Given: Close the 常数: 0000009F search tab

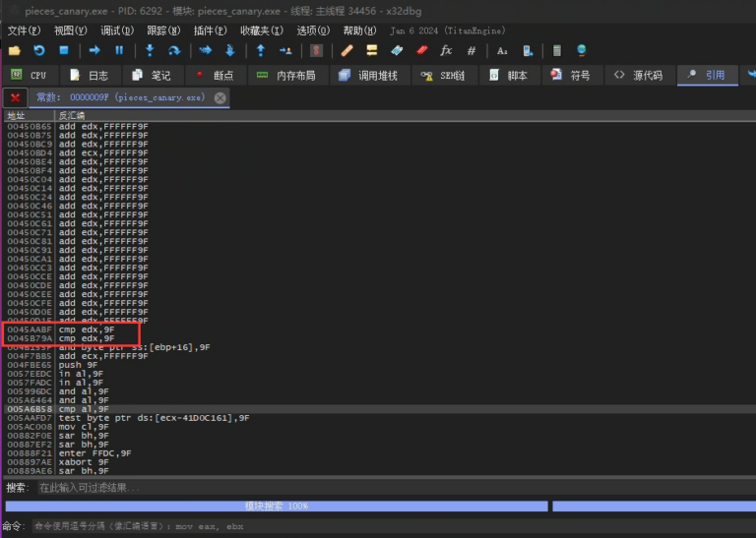Looking at the screenshot, I should (220, 97).
